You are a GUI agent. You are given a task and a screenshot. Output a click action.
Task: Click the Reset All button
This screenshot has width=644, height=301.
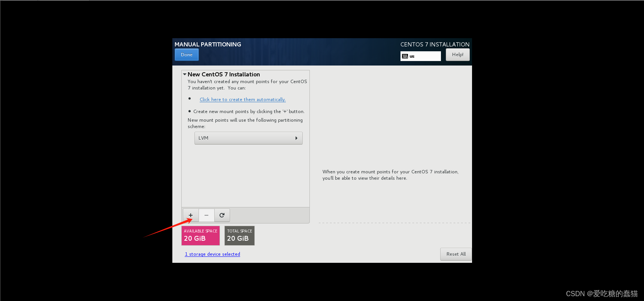456,254
